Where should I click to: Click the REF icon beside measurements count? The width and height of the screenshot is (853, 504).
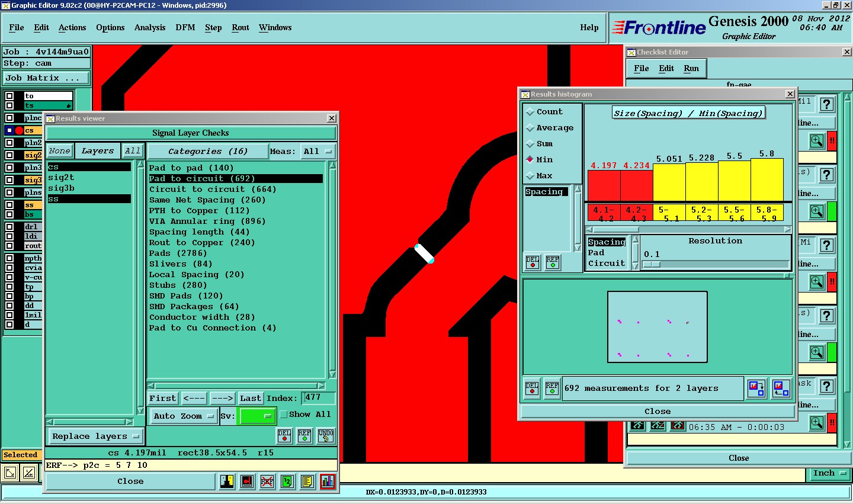552,389
